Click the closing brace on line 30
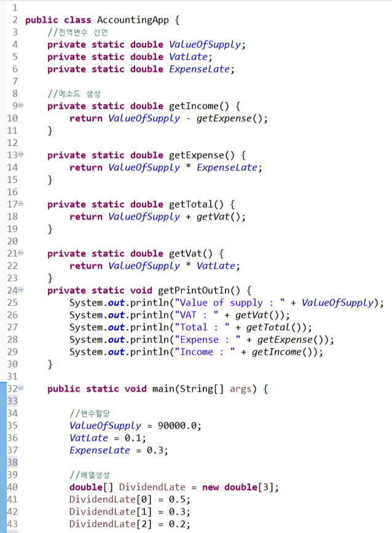 [x=50, y=364]
